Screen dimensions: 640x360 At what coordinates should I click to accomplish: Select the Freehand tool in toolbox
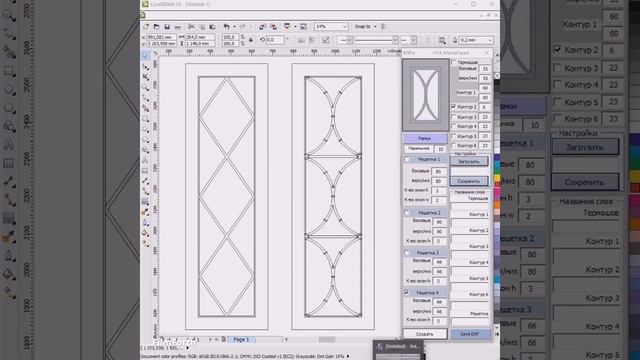pos(145,98)
